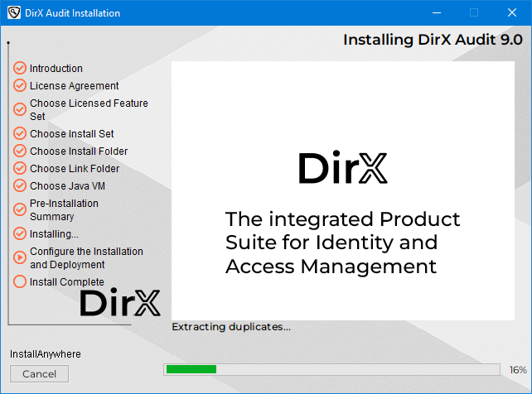532x394 pixels.
Task: Click the Extracting duplicates status text
Action: click(x=231, y=327)
